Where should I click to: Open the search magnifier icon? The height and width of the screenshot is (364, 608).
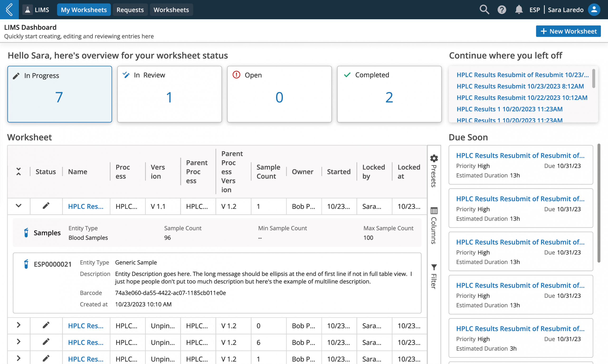[484, 10]
